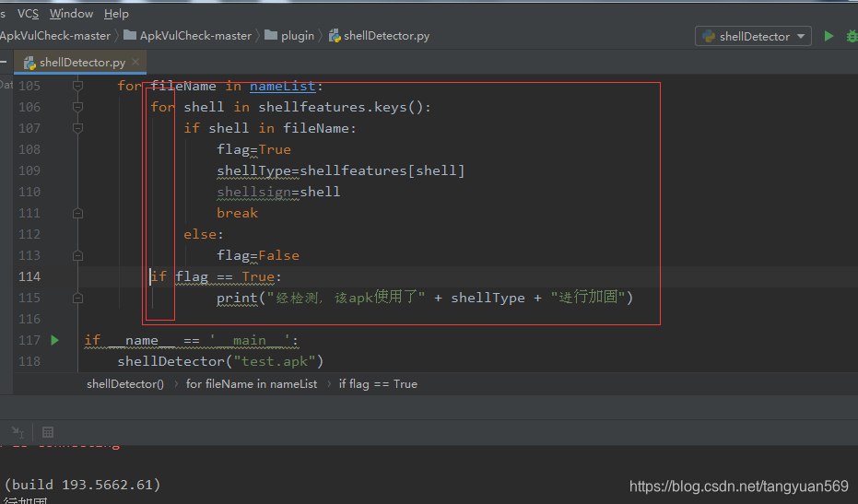Collapse the fold marker at line 105
858x504 pixels.
77,86
